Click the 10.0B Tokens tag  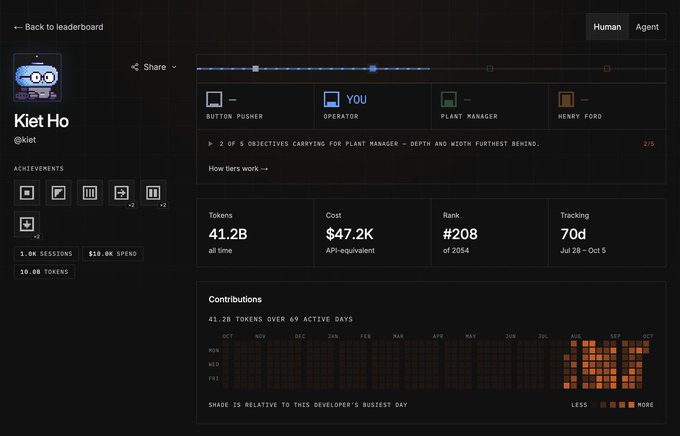[x=44, y=272]
